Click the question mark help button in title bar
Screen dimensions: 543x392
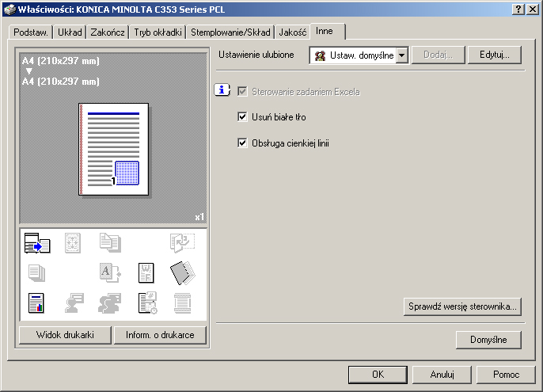tap(518, 9)
